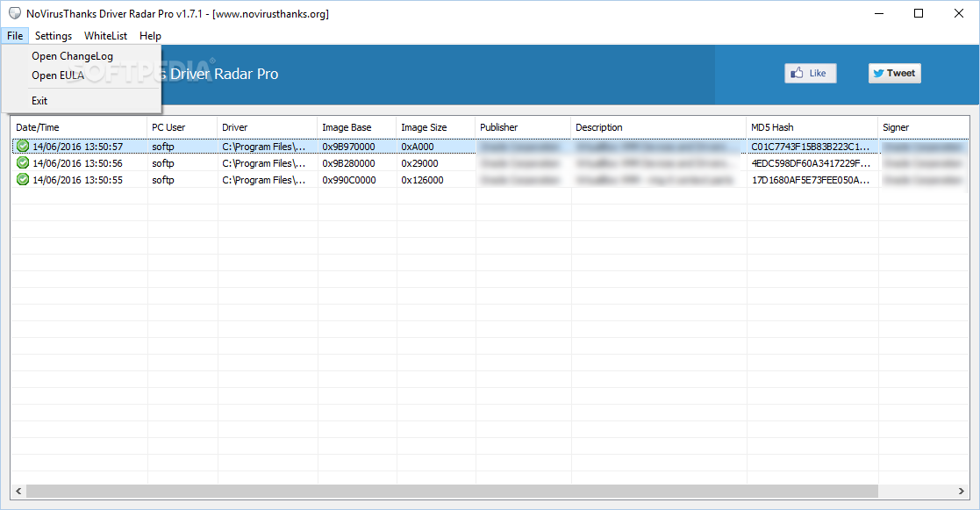
Task: Click image base 0x990C0000
Action: (x=349, y=180)
